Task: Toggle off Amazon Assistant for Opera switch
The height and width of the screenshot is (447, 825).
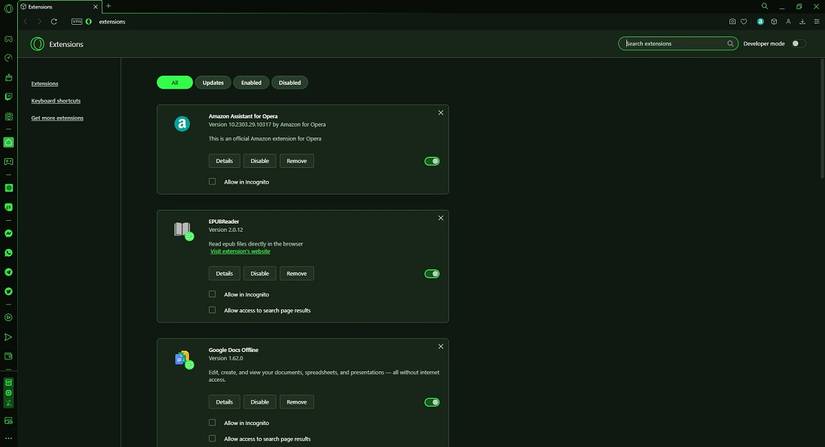Action: coord(432,161)
